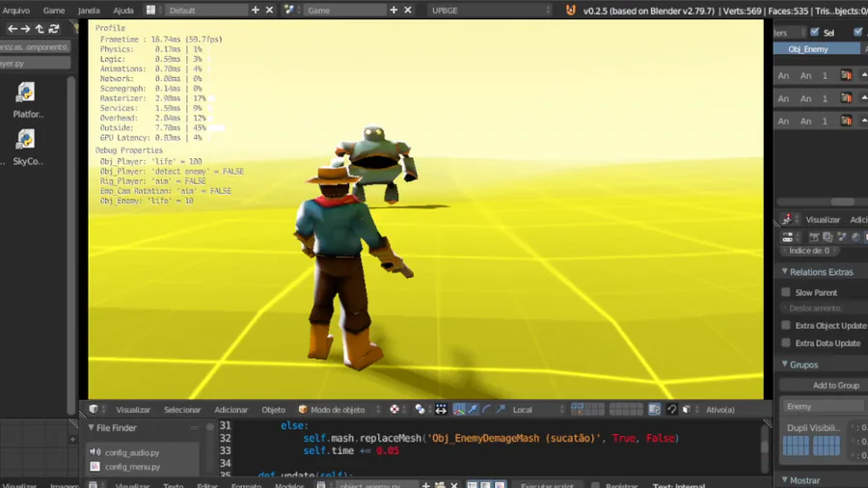Screen dimensions: 868x488
Task: Open the Local transform orientation dropdown
Action: 538,410
